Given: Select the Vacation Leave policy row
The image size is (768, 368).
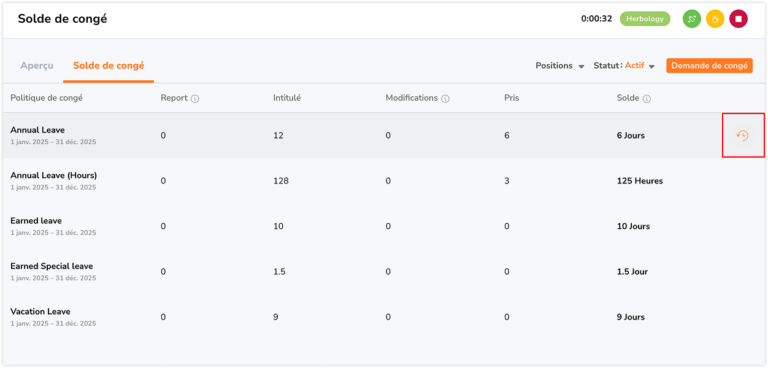Looking at the screenshot, I should [x=384, y=317].
